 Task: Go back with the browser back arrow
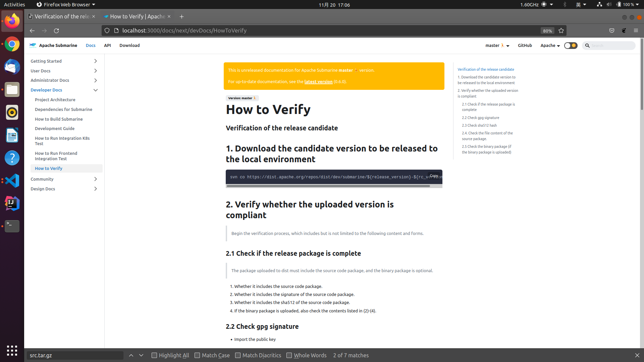pyautogui.click(x=32, y=31)
